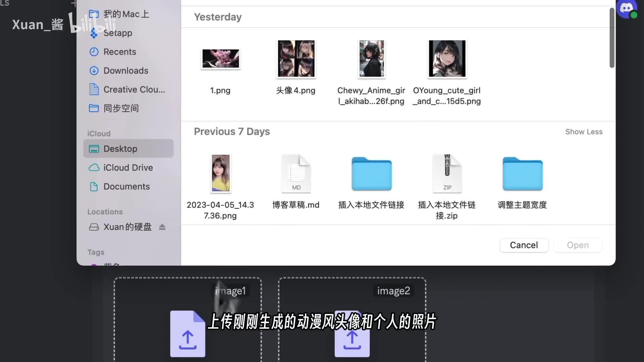Image resolution: width=644 pixels, height=362 pixels.
Task: Eject the Xuan的硬盘 drive
Action: 162,227
